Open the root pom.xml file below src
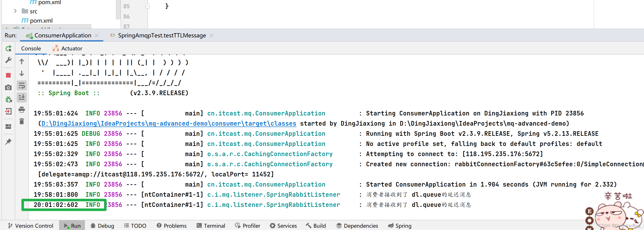644x230 pixels. (x=37, y=21)
